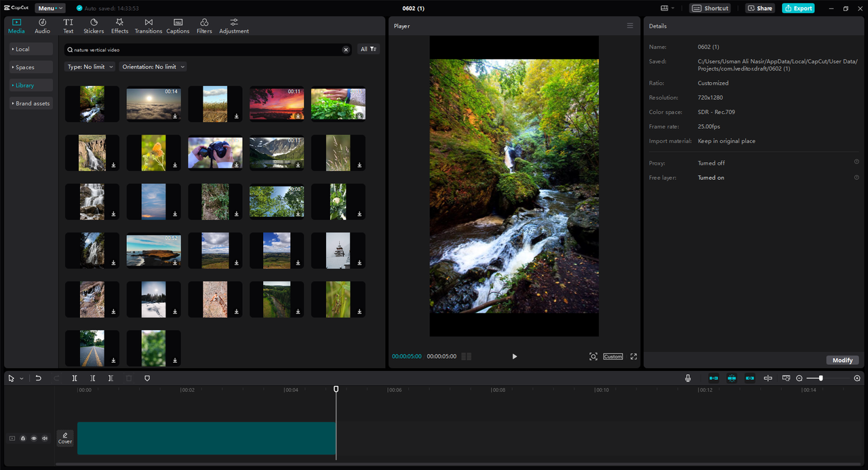Open the Player panel menu icon
868x470 pixels.
click(630, 26)
